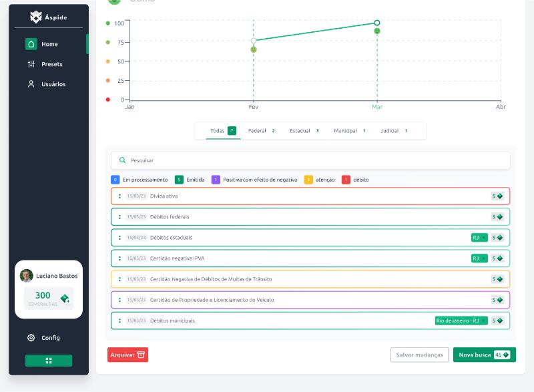This screenshot has width=534, height=392.
Task: Select the Todas tab
Action: point(223,131)
